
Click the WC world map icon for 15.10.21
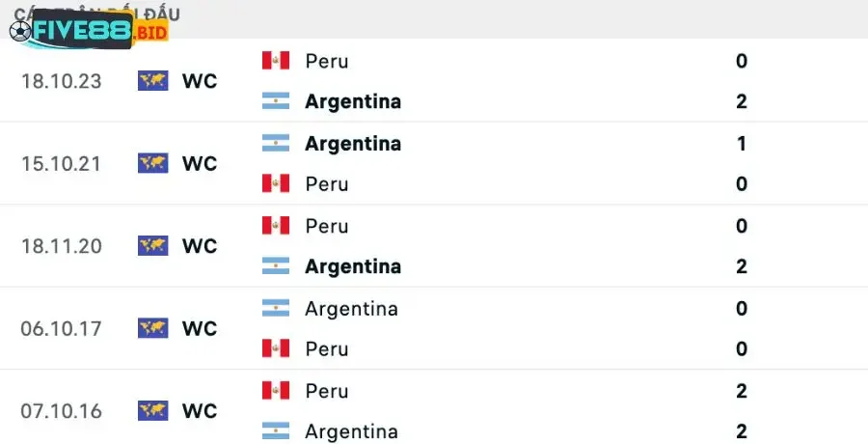(152, 163)
